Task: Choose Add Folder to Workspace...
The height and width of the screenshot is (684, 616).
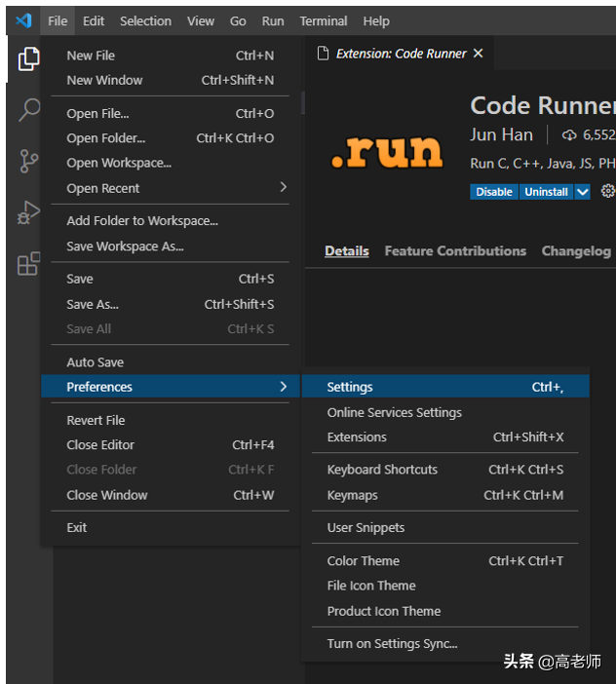Action: click(171, 221)
